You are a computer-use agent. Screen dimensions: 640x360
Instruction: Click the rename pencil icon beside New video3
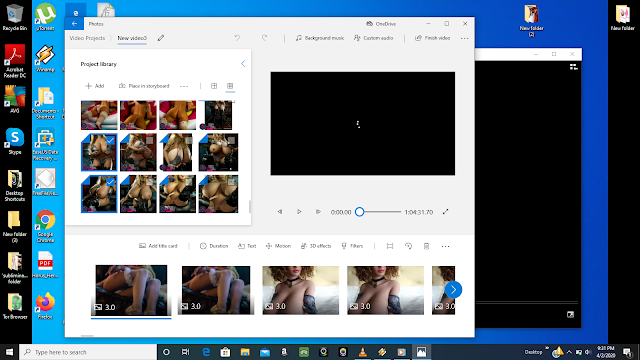click(x=161, y=38)
